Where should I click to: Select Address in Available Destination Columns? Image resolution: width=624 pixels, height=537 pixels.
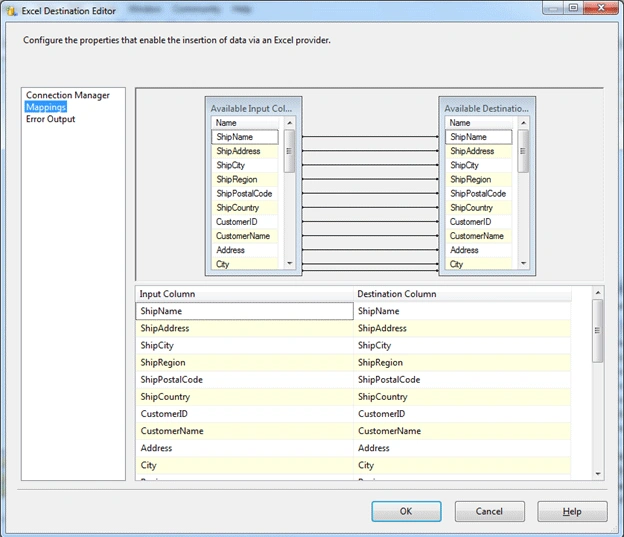pyautogui.click(x=479, y=250)
